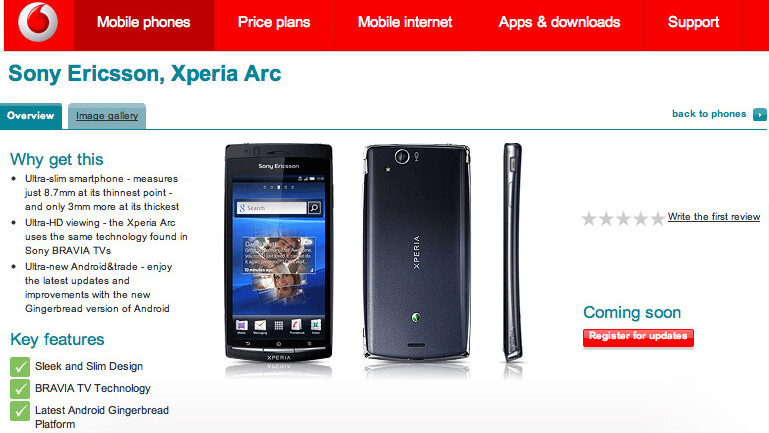Click the Sleek and Slim Design checkmark
769x433 pixels.
tap(20, 366)
